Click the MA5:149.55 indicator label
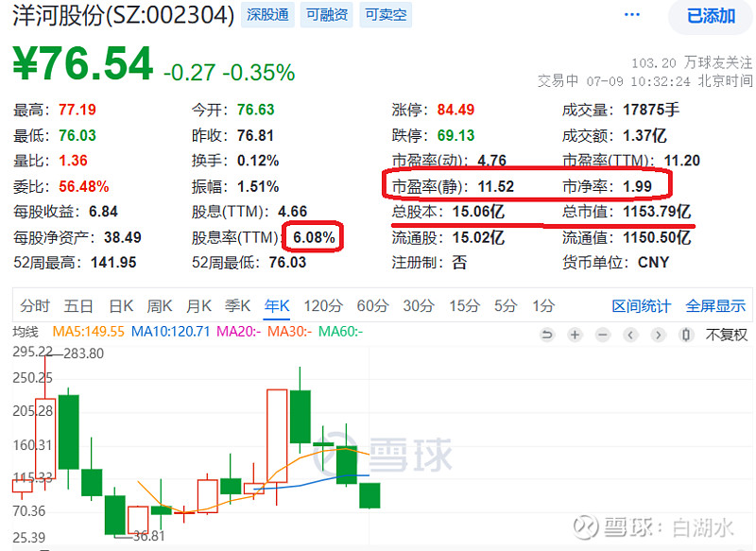This screenshot has width=756, height=551. (88, 332)
